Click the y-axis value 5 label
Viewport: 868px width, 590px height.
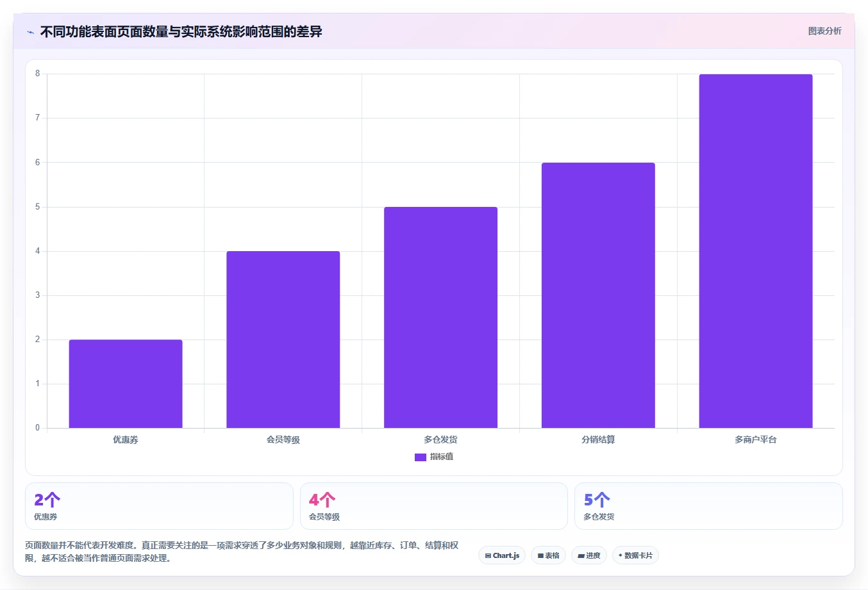38,207
